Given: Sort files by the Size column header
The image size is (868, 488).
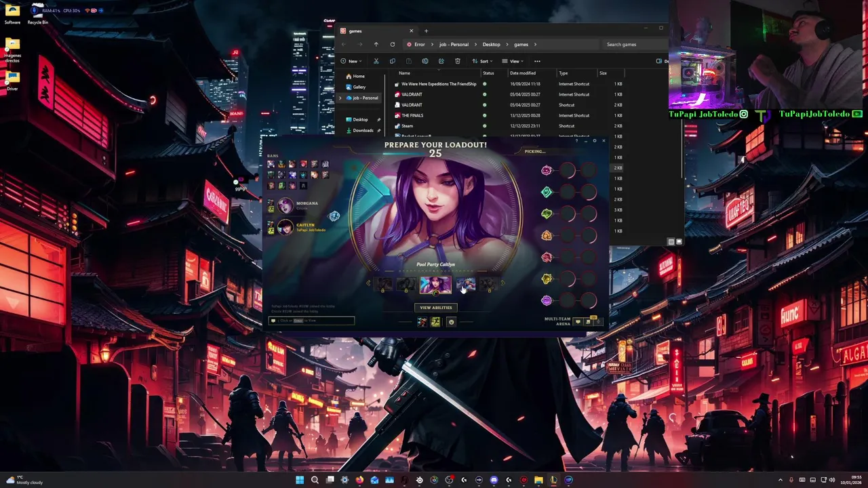Looking at the screenshot, I should point(603,73).
